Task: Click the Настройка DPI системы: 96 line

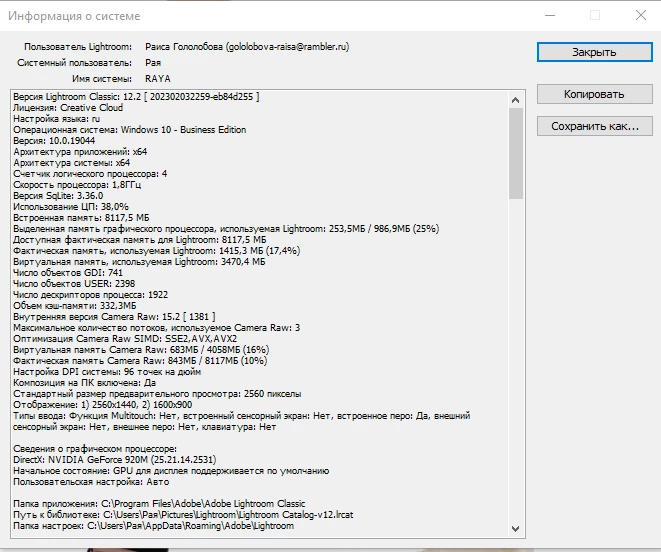Action: pyautogui.click(x=107, y=372)
